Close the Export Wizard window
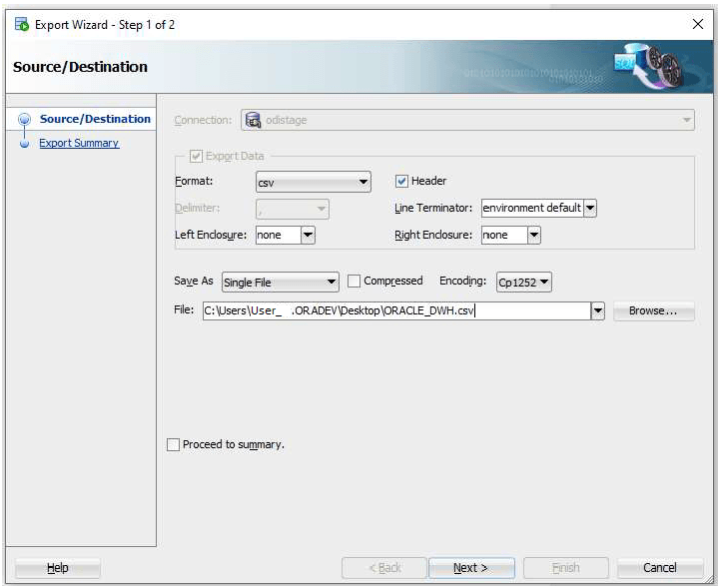The image size is (722, 588). point(698,24)
